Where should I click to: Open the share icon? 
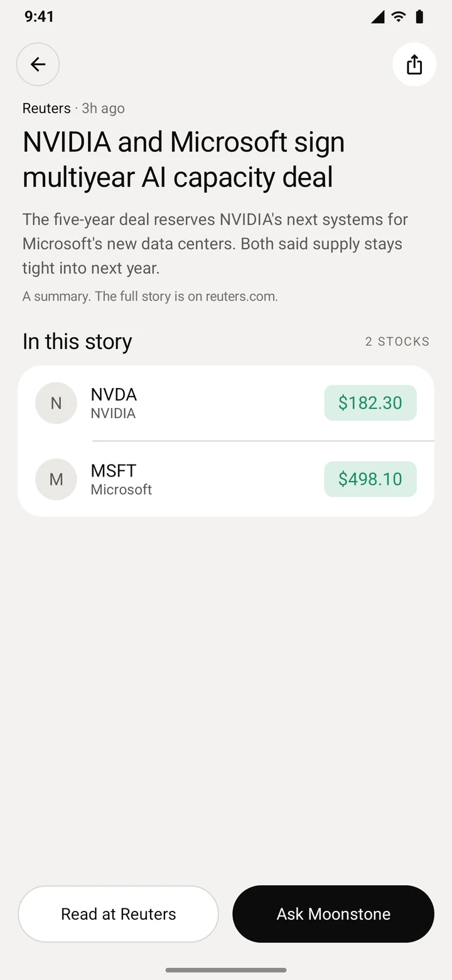pyautogui.click(x=414, y=64)
